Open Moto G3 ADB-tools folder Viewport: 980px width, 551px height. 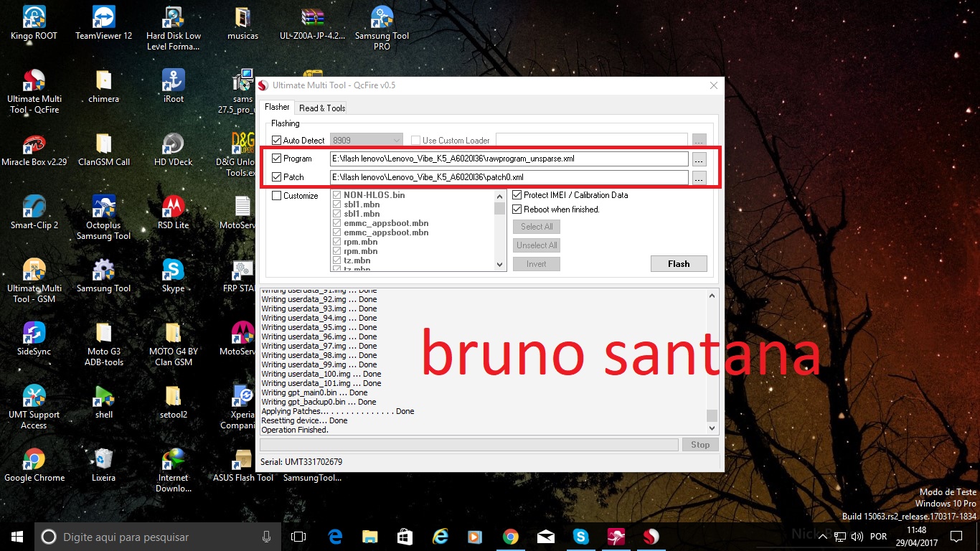click(x=104, y=343)
